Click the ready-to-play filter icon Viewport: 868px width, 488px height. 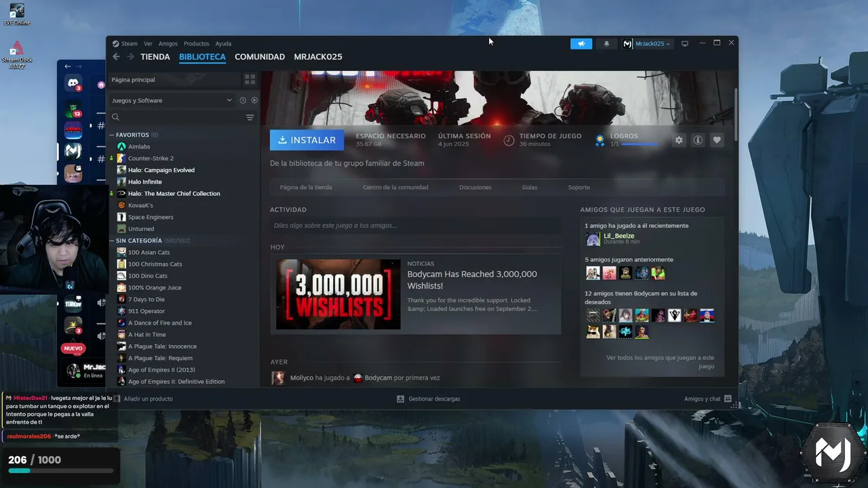tap(254, 100)
